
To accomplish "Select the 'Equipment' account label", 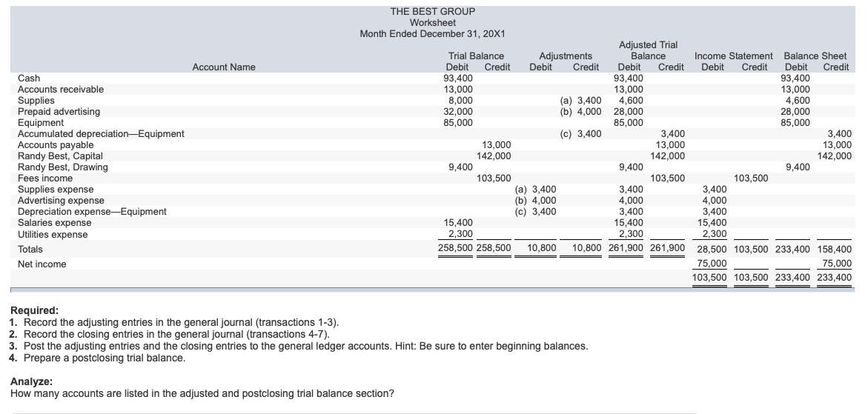I will [x=41, y=123].
